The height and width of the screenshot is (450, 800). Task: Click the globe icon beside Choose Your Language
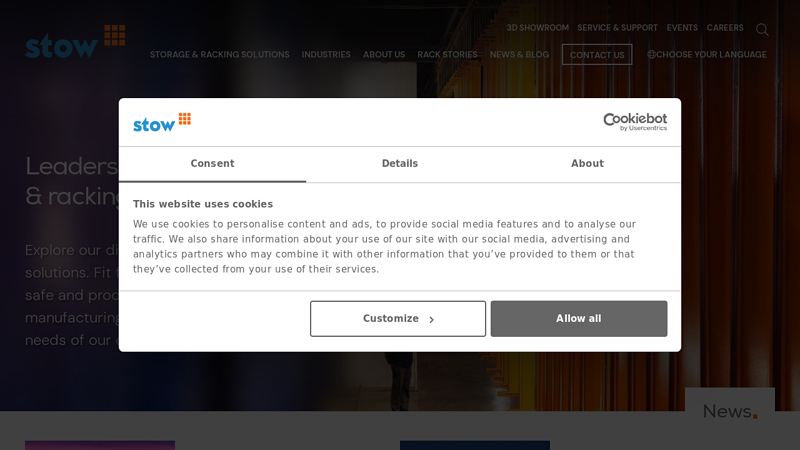point(651,55)
